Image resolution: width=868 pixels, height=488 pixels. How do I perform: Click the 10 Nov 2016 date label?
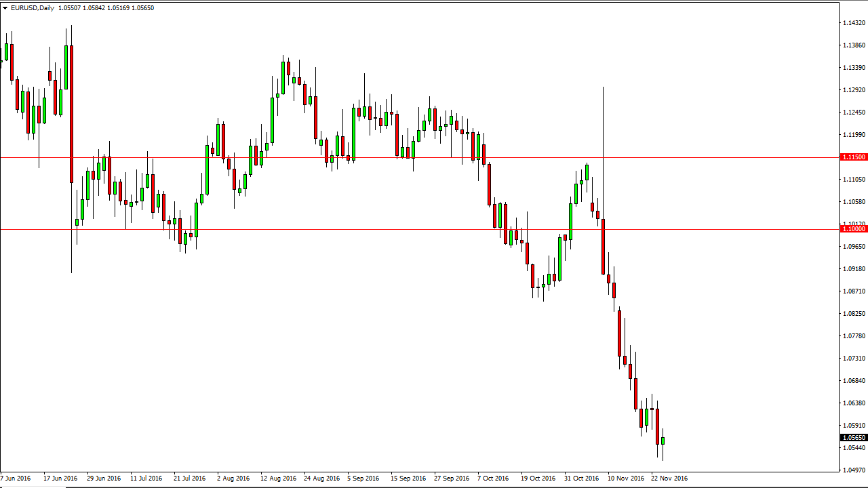coord(626,479)
